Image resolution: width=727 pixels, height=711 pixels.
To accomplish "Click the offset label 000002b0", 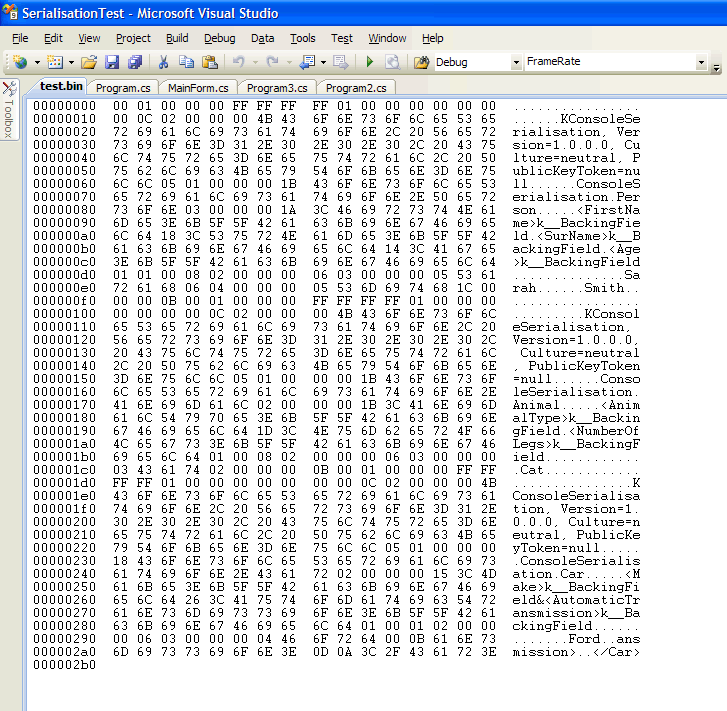I will pyautogui.click(x=64, y=664).
